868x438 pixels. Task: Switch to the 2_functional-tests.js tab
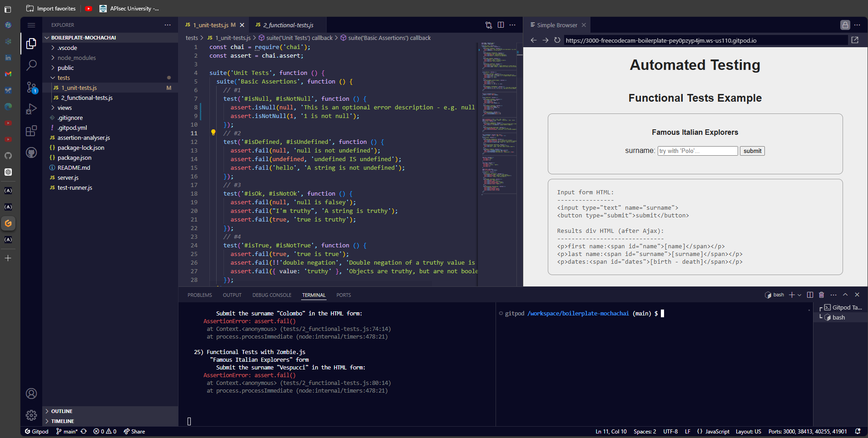click(x=287, y=25)
